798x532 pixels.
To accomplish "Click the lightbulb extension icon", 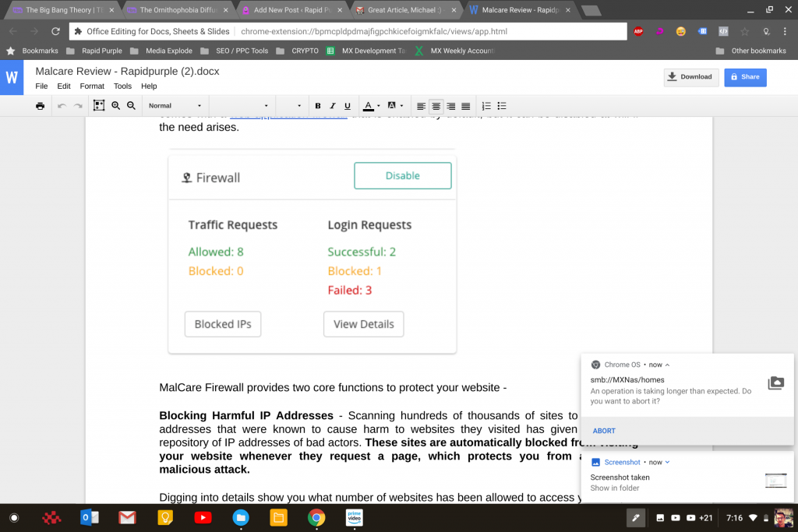I will 766,31.
